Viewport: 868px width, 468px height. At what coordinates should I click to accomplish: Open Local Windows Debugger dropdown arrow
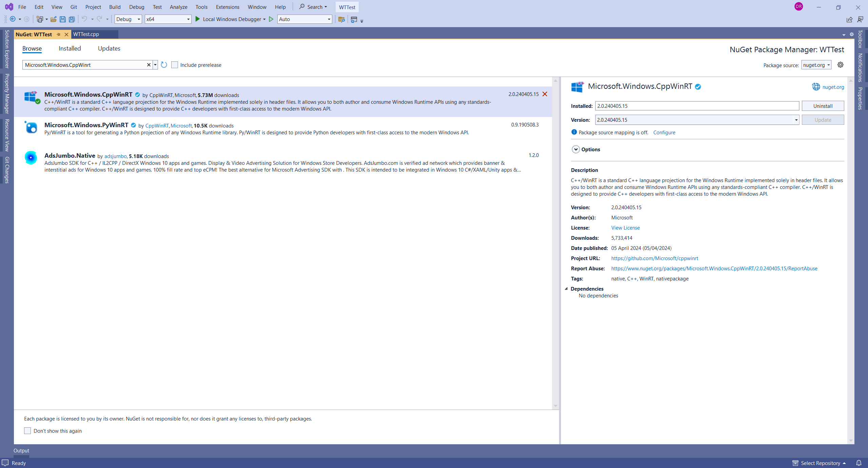(264, 19)
